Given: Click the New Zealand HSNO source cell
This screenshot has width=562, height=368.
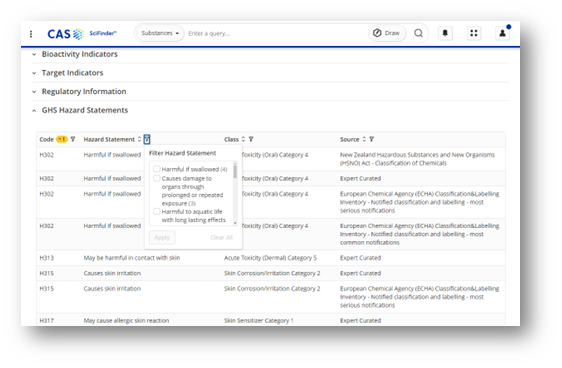Looking at the screenshot, I should point(417,159).
